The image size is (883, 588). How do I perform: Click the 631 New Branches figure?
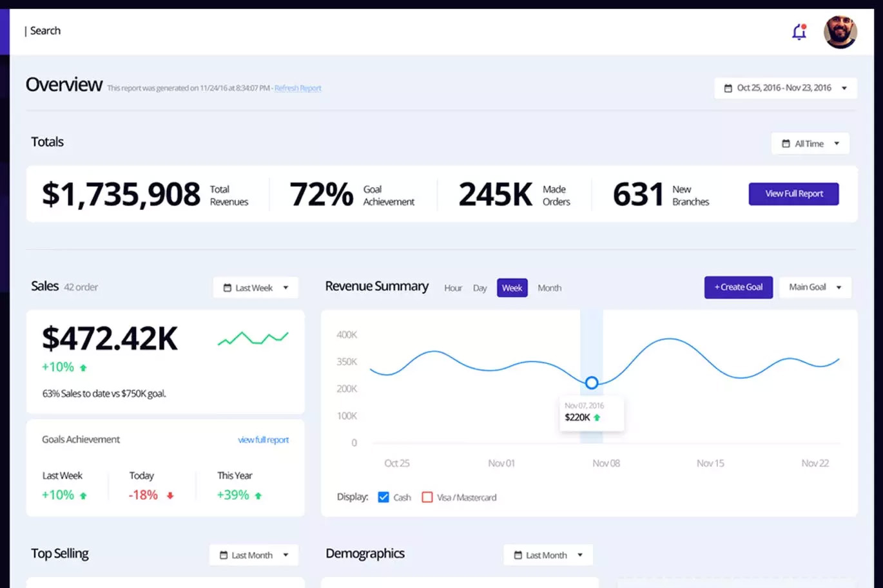tap(638, 194)
